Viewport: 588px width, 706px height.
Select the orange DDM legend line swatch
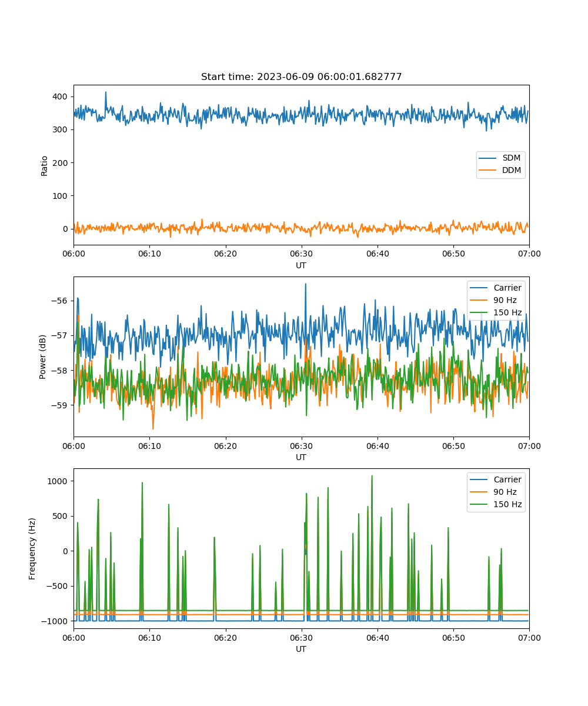click(x=488, y=171)
